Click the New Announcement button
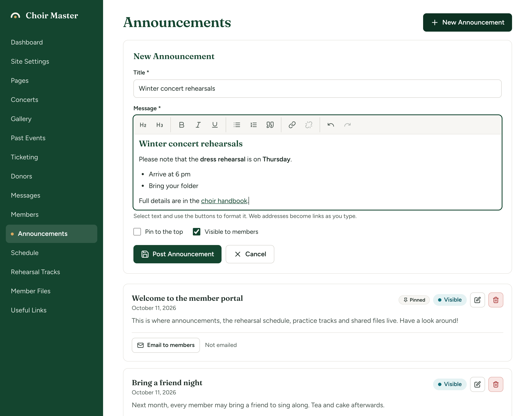Image resolution: width=532 pixels, height=416 pixels. [467, 22]
